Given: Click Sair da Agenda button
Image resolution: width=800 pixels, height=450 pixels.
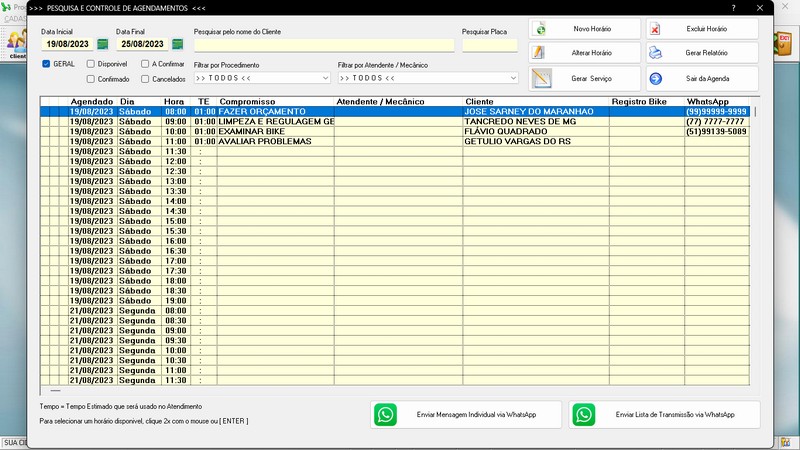Looking at the screenshot, I should [x=702, y=79].
